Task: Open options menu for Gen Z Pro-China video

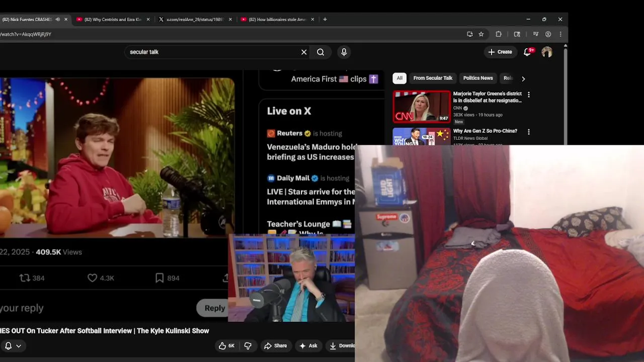Action: (x=528, y=132)
